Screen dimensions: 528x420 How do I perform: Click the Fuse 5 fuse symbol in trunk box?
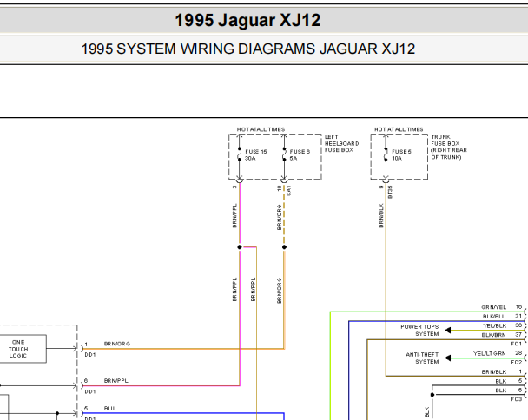pos(386,154)
